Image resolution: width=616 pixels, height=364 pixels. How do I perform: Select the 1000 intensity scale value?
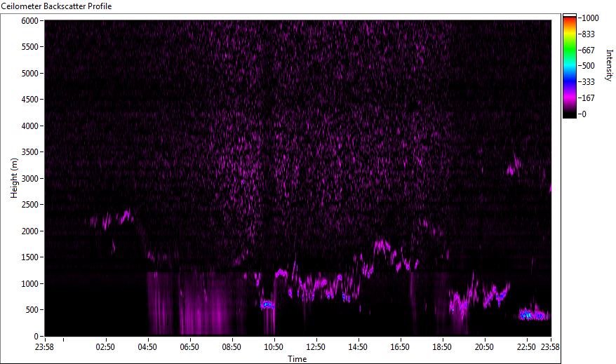point(590,18)
